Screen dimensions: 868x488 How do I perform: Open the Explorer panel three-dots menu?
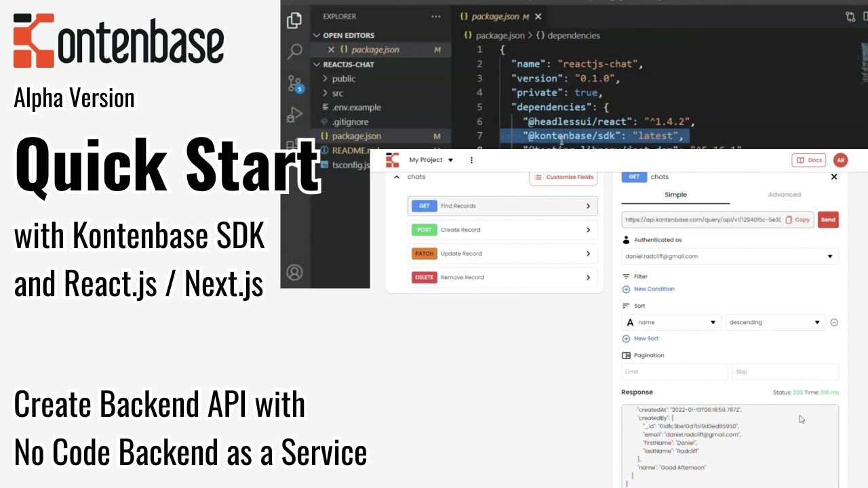(437, 16)
